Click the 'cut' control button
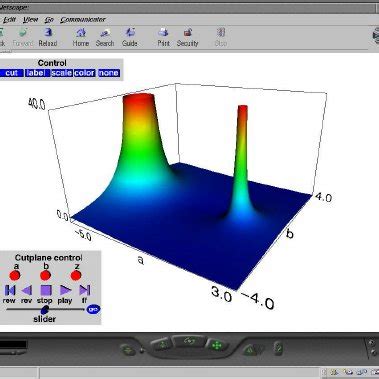Image resolution: width=379 pixels, height=379 pixels. [12, 73]
